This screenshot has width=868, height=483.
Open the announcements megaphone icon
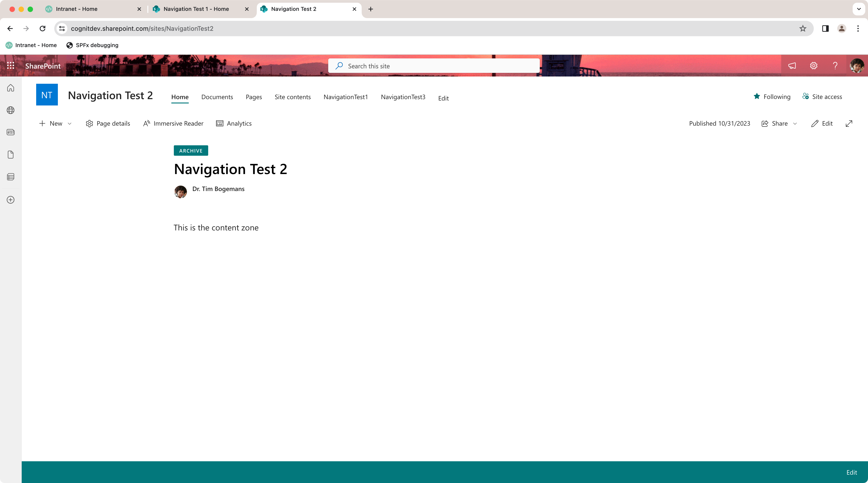(x=792, y=66)
